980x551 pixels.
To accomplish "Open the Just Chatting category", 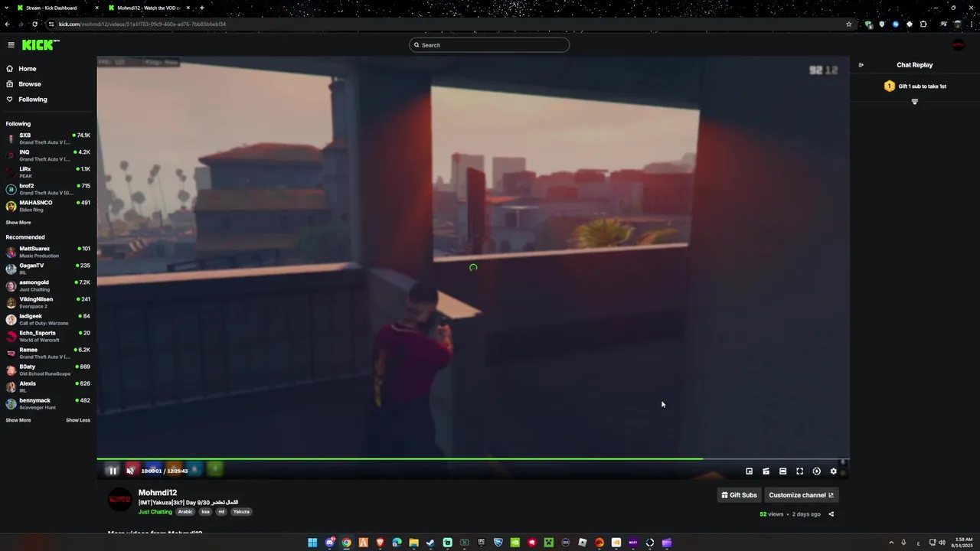I will coord(155,512).
